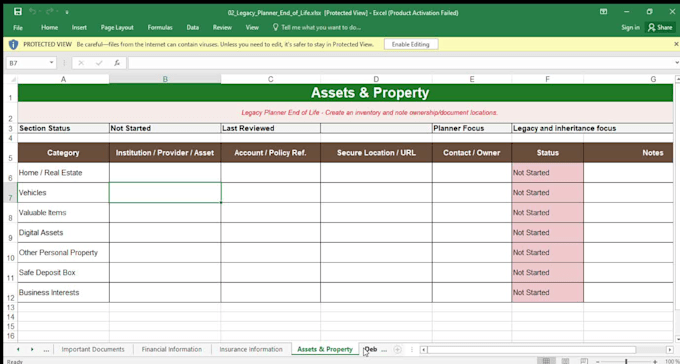This screenshot has width=680, height=364.
Task: Click the 'Safe Deposit Box' cell
Action: [63, 272]
